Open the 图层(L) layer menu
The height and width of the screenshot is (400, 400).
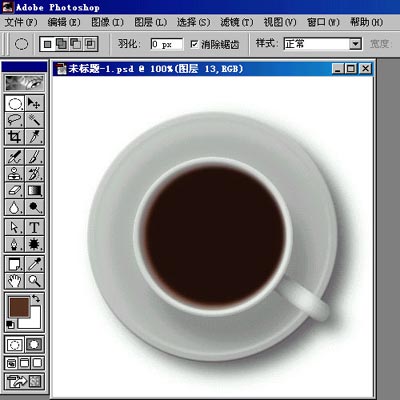click(x=150, y=22)
